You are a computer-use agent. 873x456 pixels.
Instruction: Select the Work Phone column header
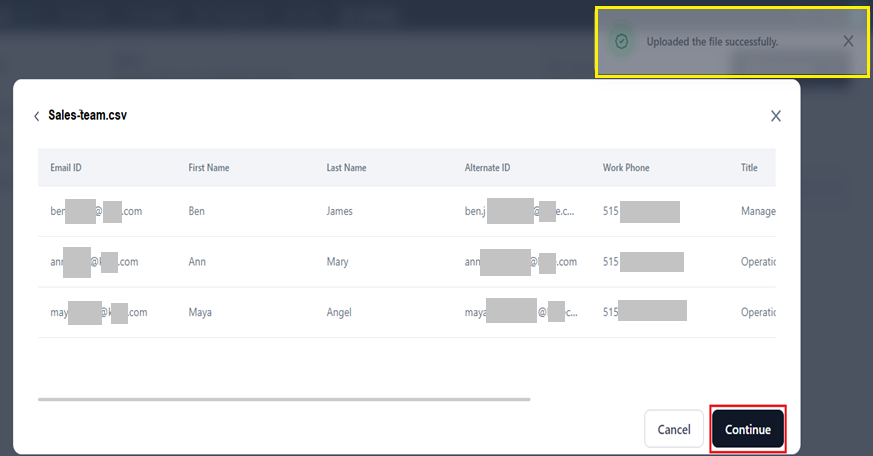pyautogui.click(x=626, y=168)
